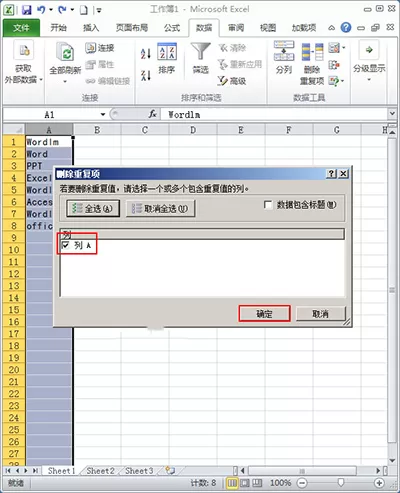Click the fx insert function icon
The image size is (400, 493).
click(152, 114)
